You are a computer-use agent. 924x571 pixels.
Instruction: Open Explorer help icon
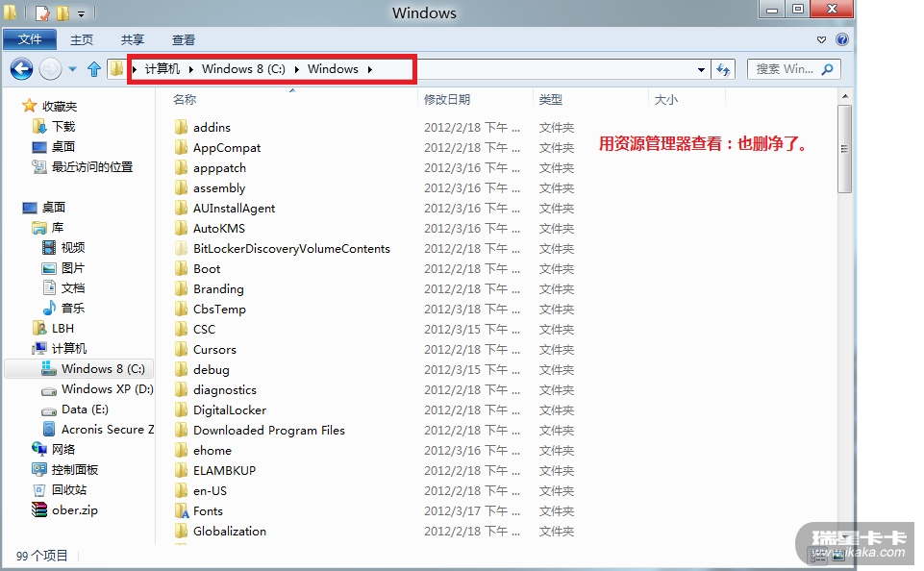tap(842, 39)
